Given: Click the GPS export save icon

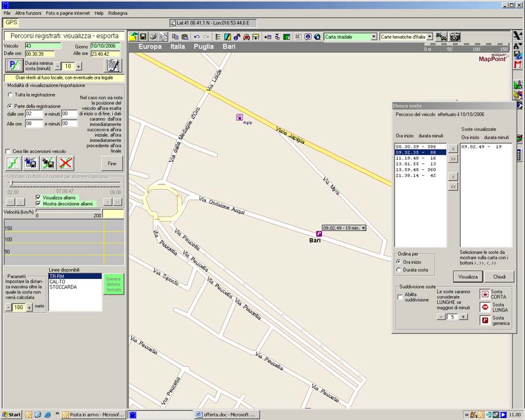Looking at the screenshot, I should [31, 163].
